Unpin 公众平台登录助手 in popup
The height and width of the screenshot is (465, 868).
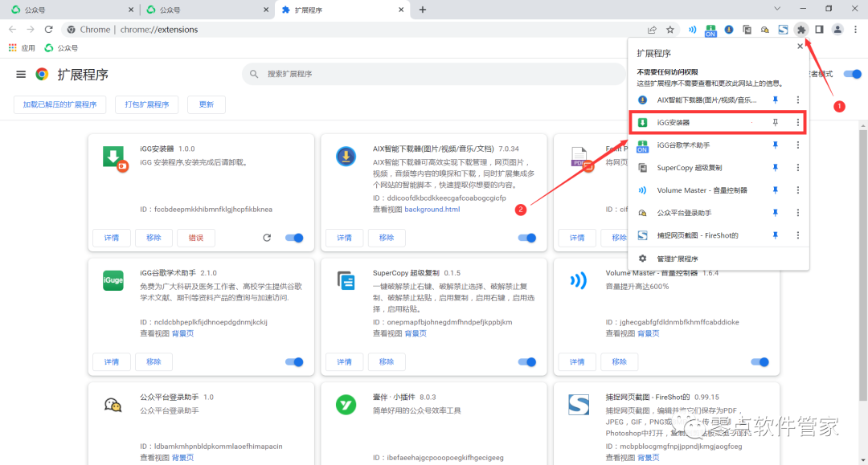click(776, 213)
